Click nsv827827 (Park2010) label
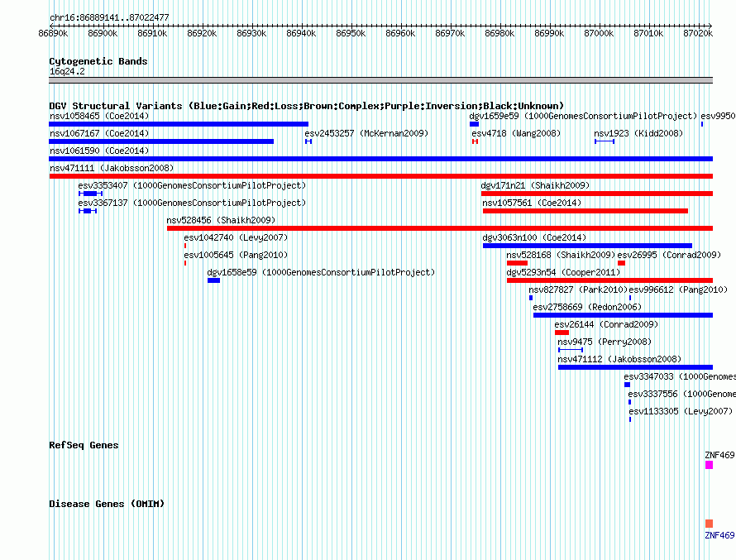Image resolution: width=736 pixels, height=560 pixels. pyautogui.click(x=578, y=290)
